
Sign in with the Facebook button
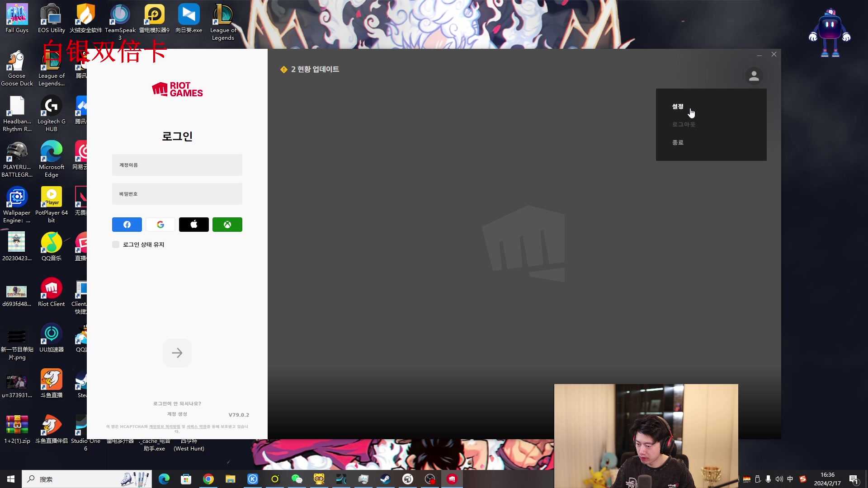[127, 225]
